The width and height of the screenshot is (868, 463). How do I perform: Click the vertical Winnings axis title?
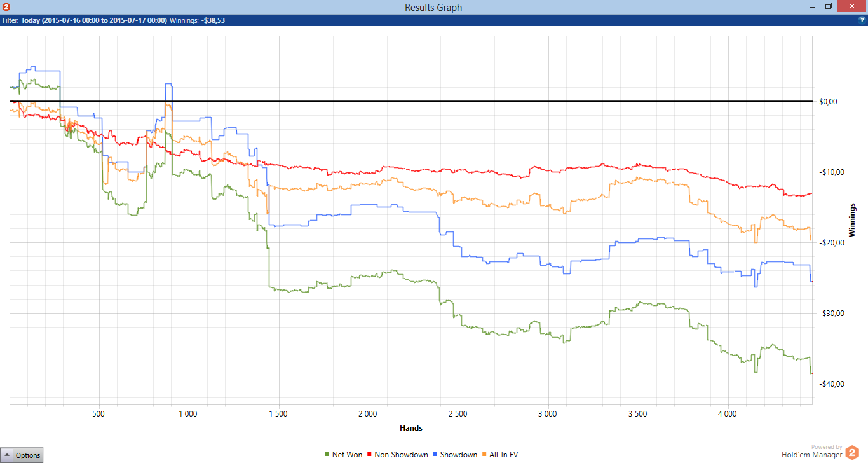click(852, 220)
